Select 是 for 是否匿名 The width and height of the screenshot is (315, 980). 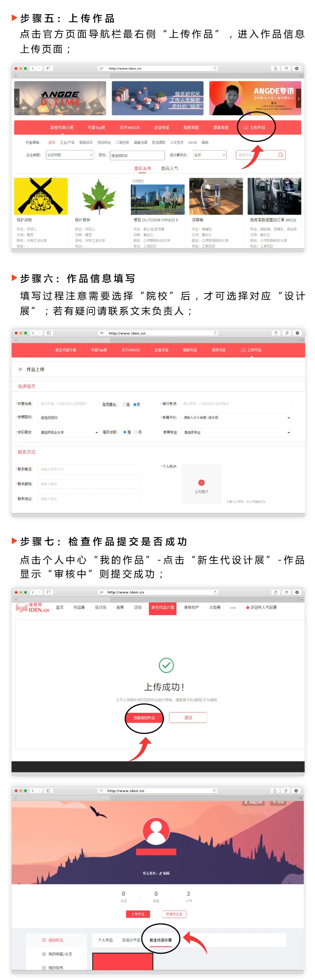click(x=124, y=405)
